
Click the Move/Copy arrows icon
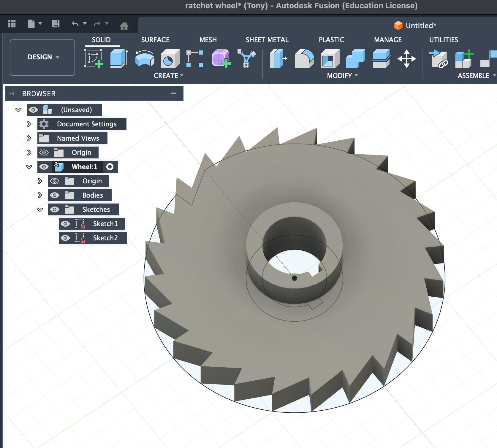pos(406,58)
